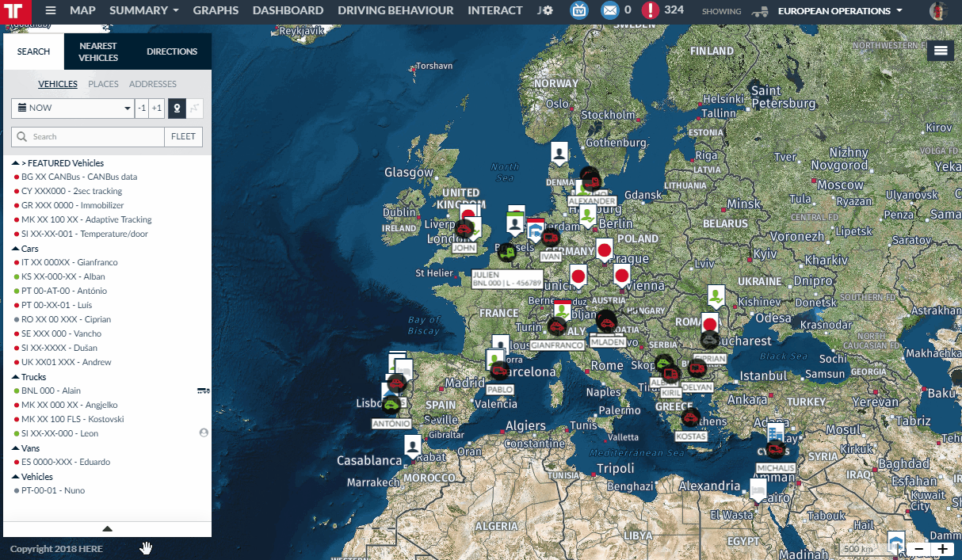The height and width of the screenshot is (560, 962).
Task: Collapse the Cars vehicle group
Action: pos(16,249)
